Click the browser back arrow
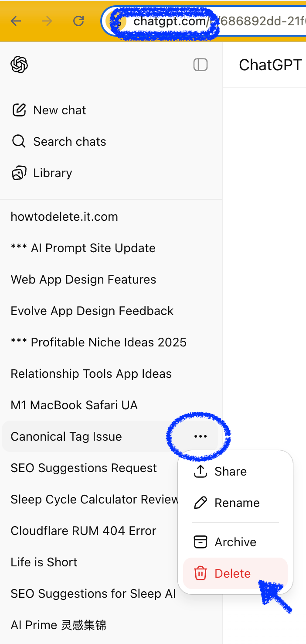Image resolution: width=306 pixels, height=644 pixels. (16, 21)
